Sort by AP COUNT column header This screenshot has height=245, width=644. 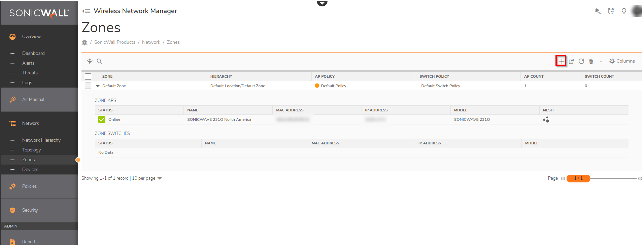pyautogui.click(x=534, y=76)
